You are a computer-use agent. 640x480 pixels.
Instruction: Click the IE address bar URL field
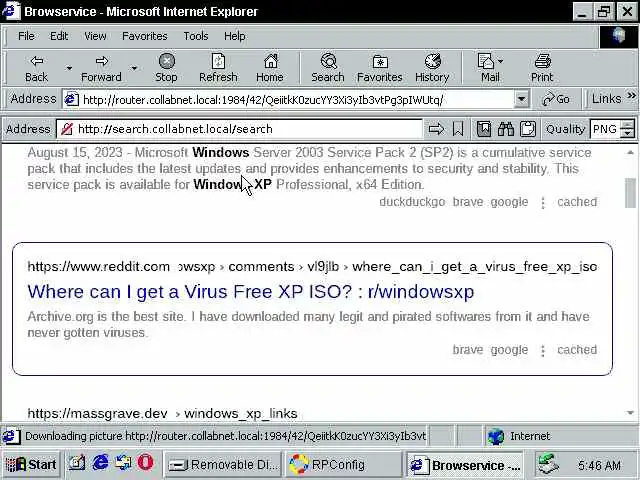point(296,100)
